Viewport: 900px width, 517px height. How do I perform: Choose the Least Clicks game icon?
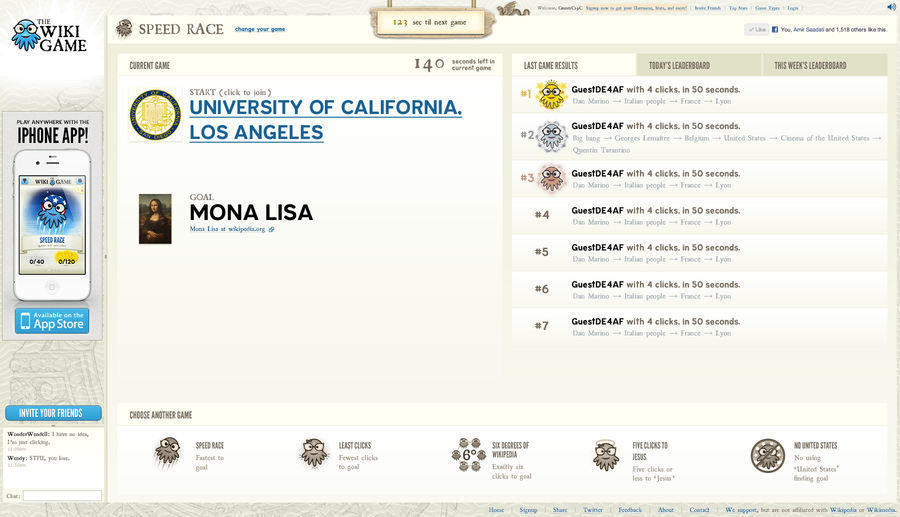(313, 453)
